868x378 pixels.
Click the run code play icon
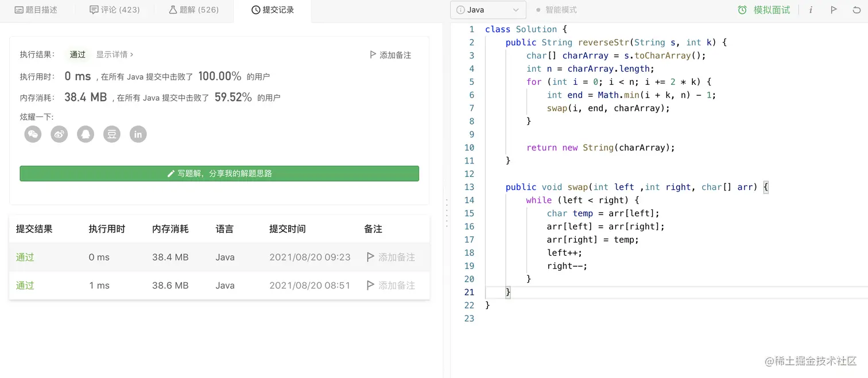834,10
